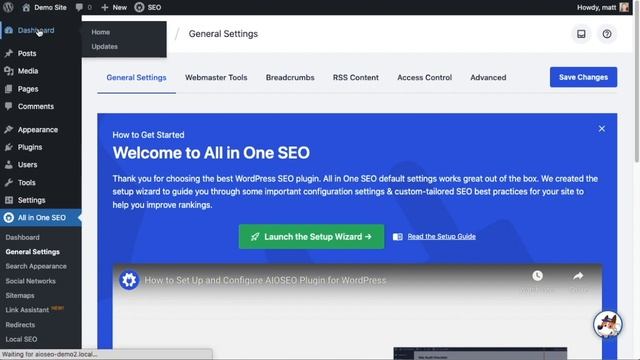Click Share arrow icon on video
The width and height of the screenshot is (640, 360).
[578, 276]
